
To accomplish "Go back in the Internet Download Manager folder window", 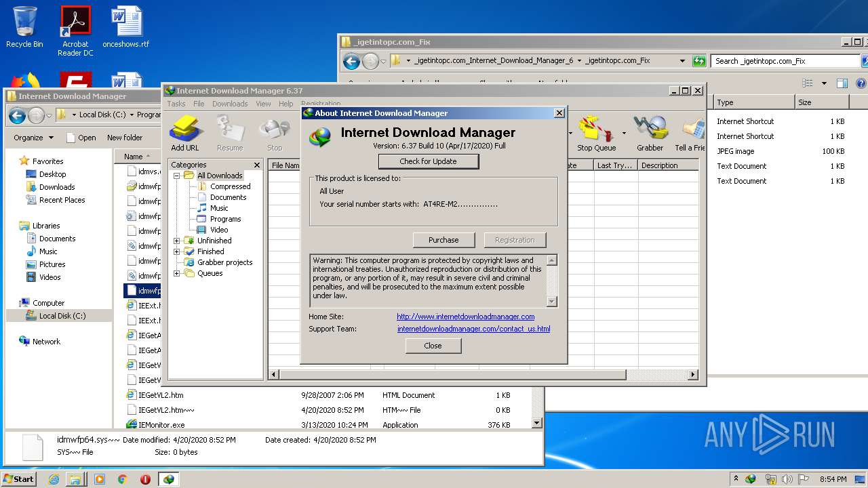I will point(18,115).
